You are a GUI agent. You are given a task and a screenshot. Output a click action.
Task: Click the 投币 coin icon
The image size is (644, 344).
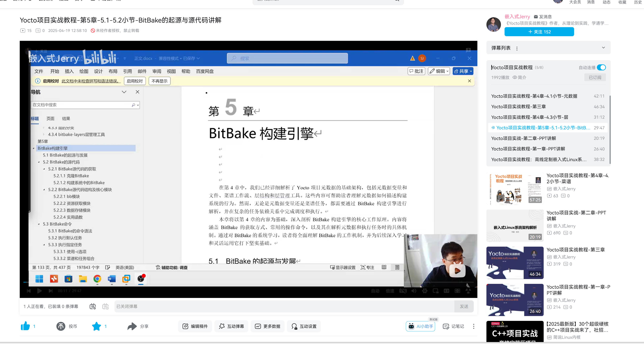click(x=61, y=326)
